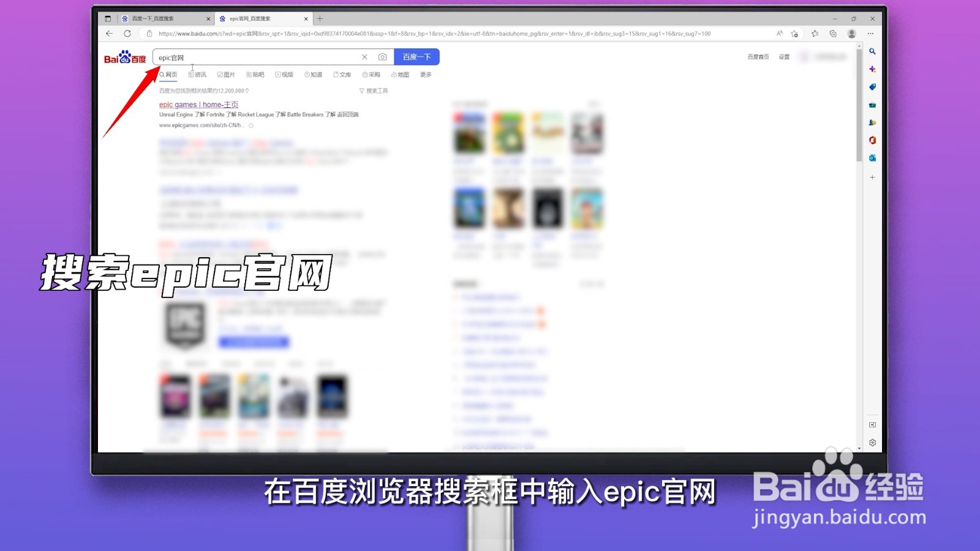Clear the search box with the X icon
Image resolution: width=980 pixels, height=551 pixels.
tap(364, 57)
